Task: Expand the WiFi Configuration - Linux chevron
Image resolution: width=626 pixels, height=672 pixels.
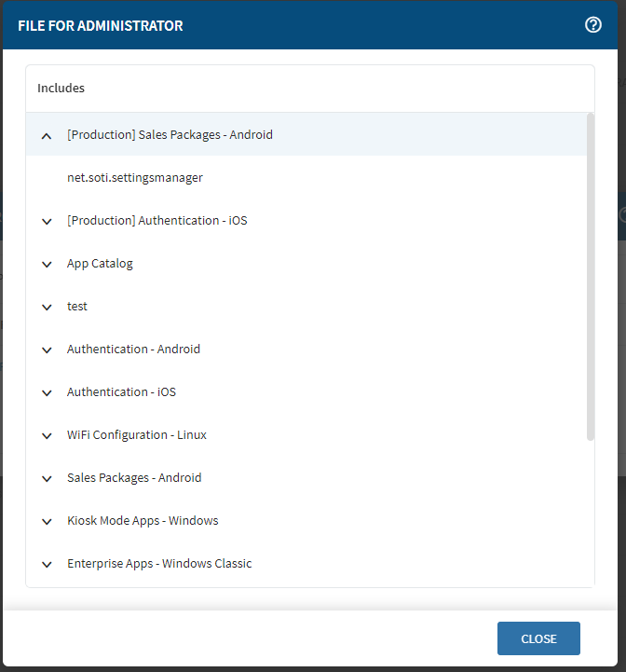Action: (47, 435)
